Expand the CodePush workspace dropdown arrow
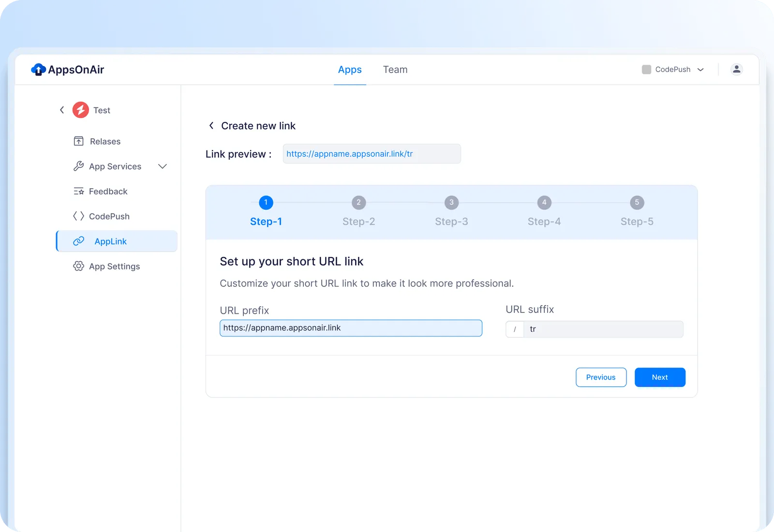Viewport: 774px width, 532px height. [x=700, y=70]
